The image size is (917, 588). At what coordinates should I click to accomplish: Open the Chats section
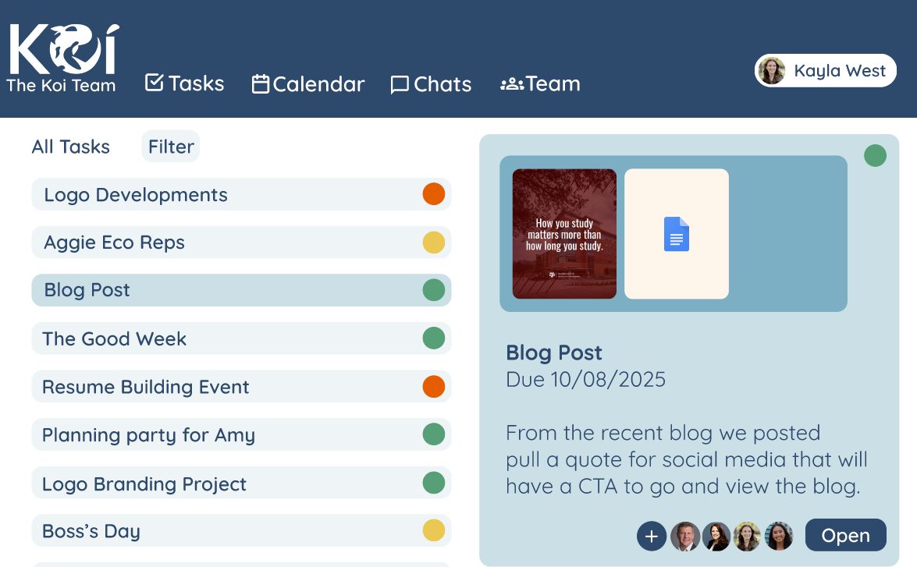[x=431, y=84]
